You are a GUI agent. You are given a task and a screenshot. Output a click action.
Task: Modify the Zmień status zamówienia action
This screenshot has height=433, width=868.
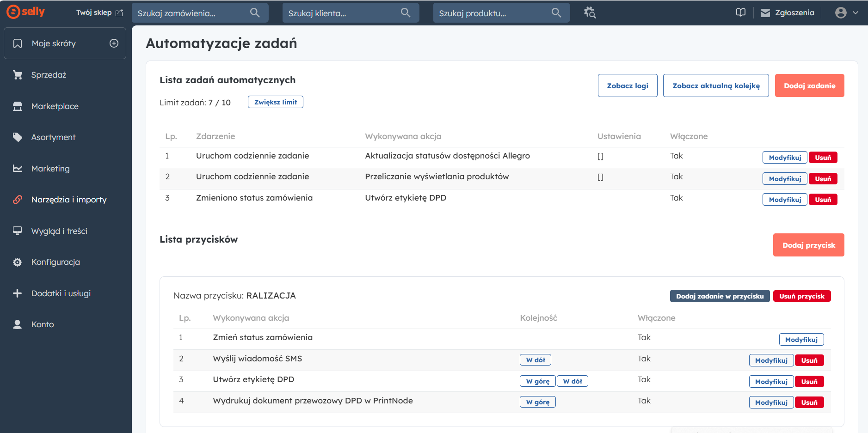pos(801,340)
